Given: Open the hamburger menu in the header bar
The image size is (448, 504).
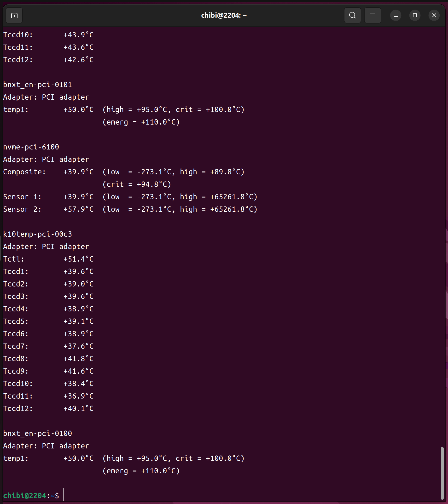Looking at the screenshot, I should pos(372,16).
